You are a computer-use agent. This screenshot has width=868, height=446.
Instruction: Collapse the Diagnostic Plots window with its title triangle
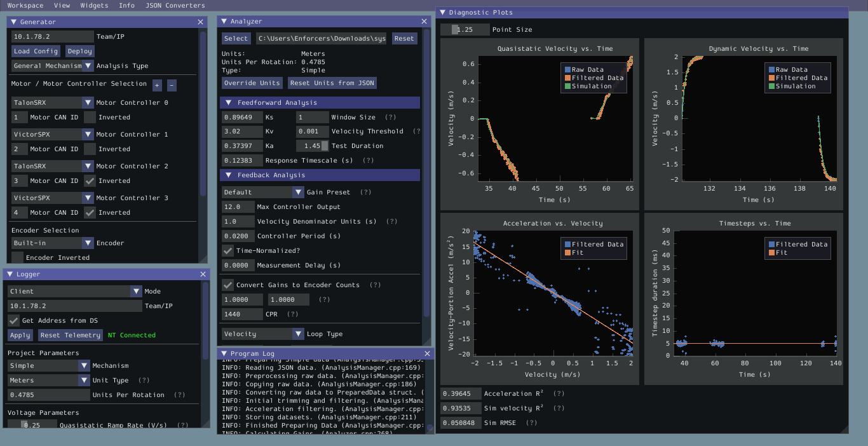442,12
